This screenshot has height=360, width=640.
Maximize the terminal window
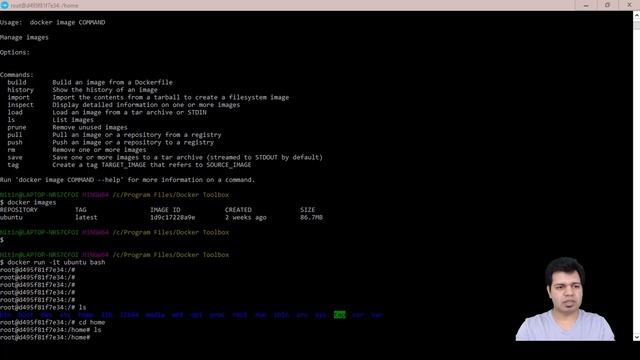[607, 5]
